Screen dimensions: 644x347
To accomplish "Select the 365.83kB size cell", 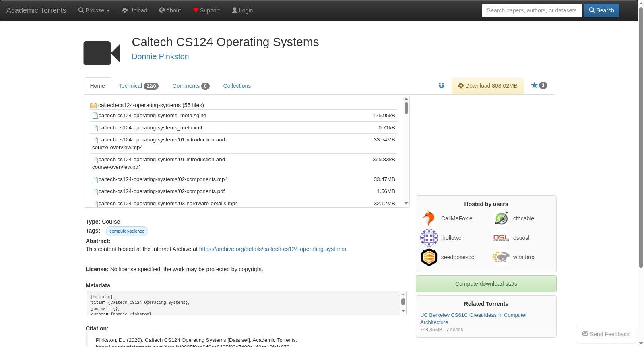I will click(384, 160).
